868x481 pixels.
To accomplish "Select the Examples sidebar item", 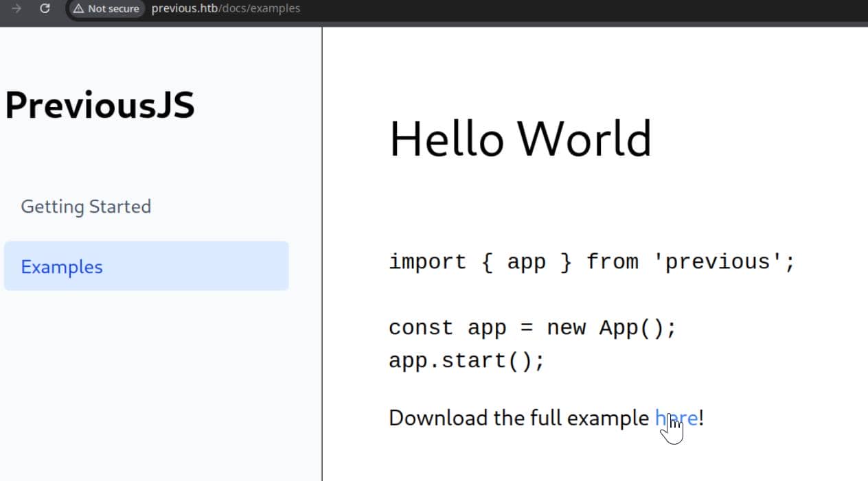I will 62,267.
